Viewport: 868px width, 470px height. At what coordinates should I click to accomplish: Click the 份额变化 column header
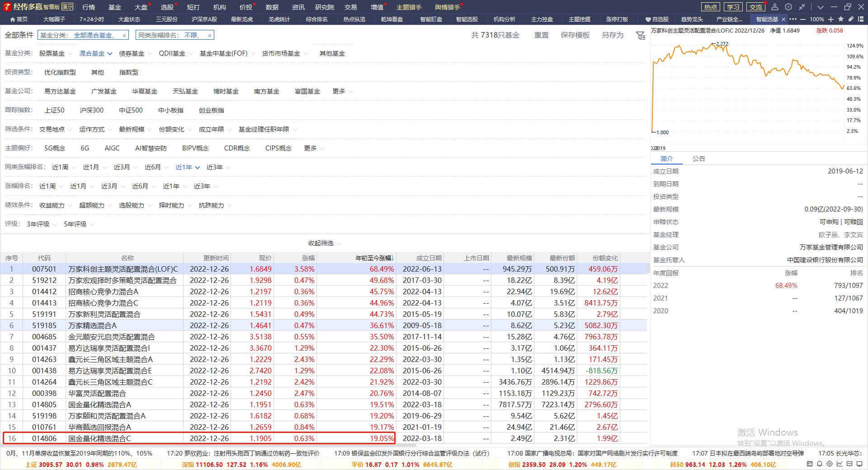point(605,258)
